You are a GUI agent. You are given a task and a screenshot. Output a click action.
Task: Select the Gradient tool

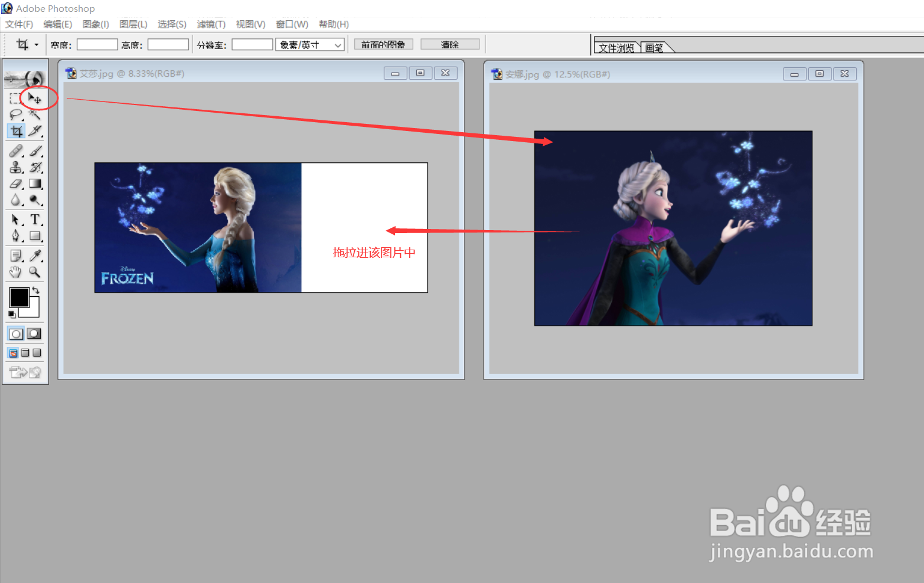coord(35,184)
